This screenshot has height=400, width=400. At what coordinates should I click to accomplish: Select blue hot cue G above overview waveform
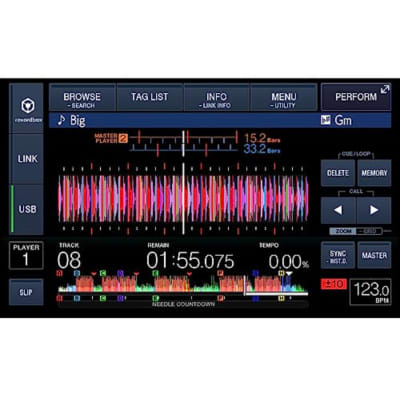point(255,273)
